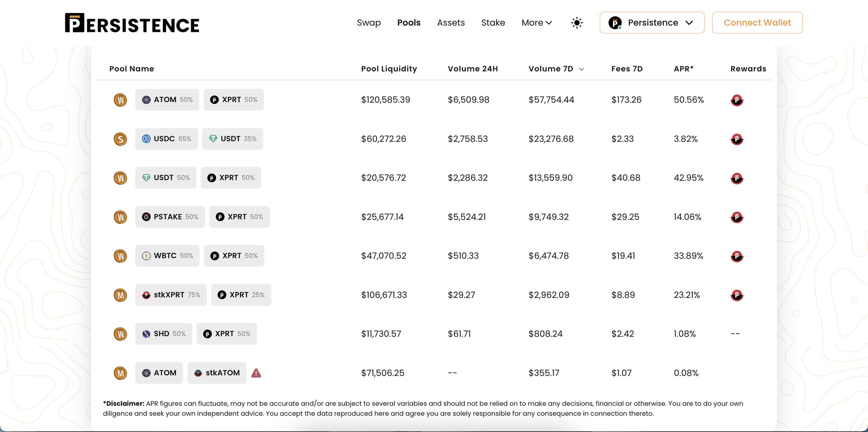The height and width of the screenshot is (432, 868).
Task: Toggle the light/dark theme sun icon
Action: tap(577, 23)
